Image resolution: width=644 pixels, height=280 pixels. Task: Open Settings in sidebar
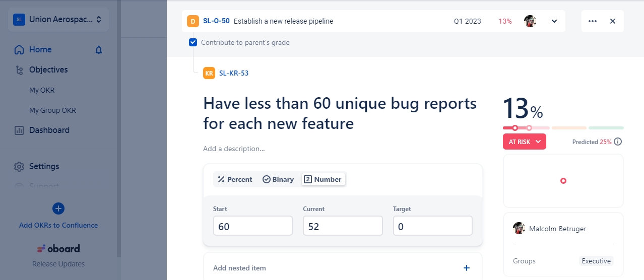click(x=44, y=166)
